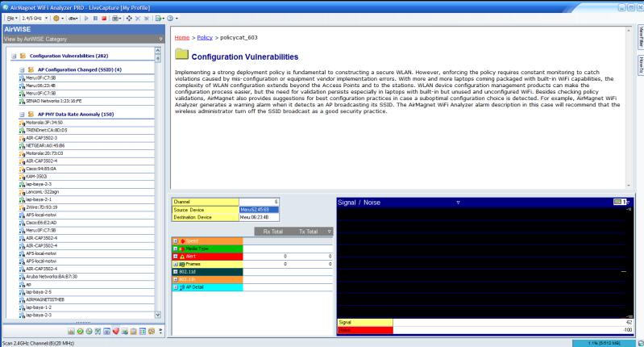644x347 pixels.
Task: Click folder icon of AP Configuration Changed (SSID)
Action: 31,70
